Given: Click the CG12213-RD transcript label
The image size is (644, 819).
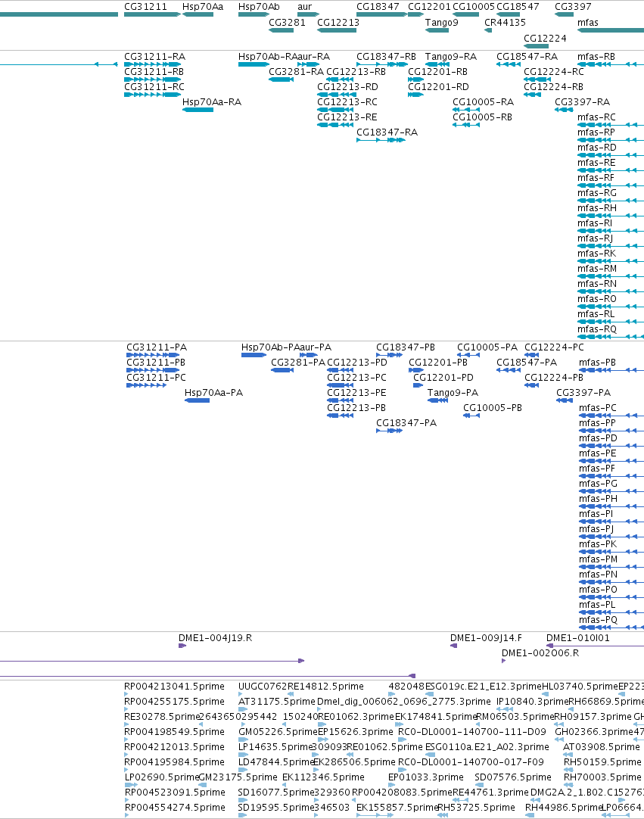Looking at the screenshot, I should [348, 87].
